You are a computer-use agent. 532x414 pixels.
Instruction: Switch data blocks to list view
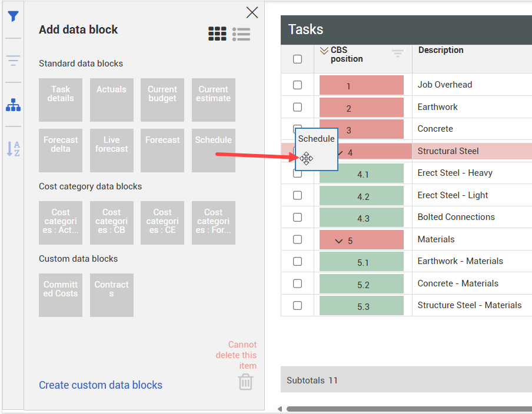(x=241, y=34)
